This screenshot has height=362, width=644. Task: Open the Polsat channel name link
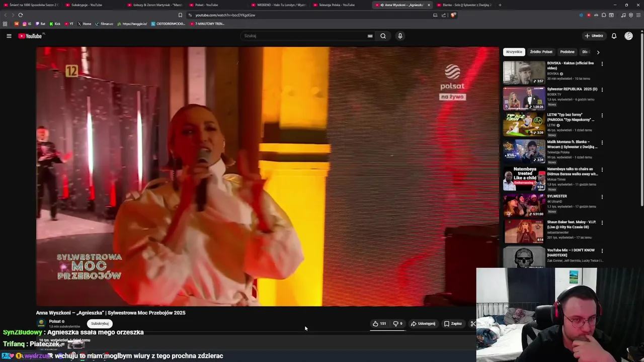click(55, 321)
